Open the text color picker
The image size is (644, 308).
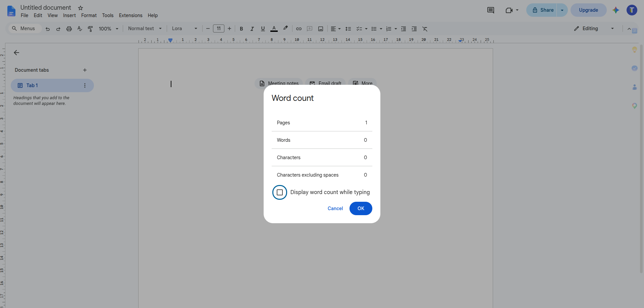(274, 29)
